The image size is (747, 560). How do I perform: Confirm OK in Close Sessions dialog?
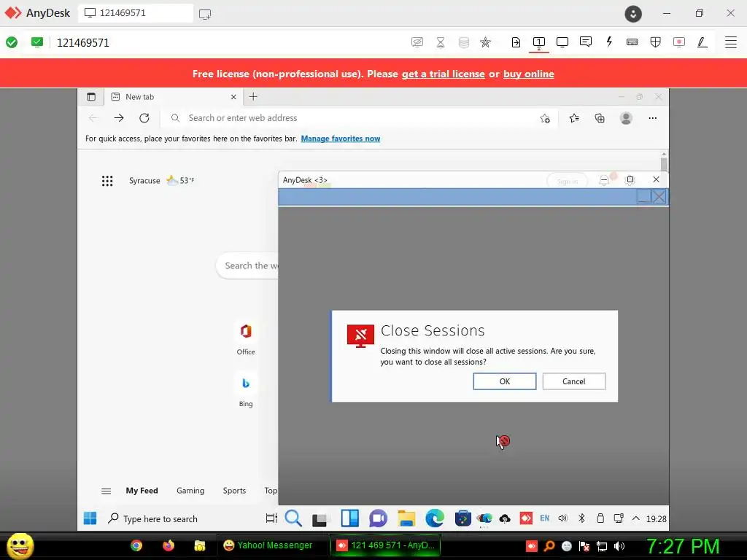[505, 381]
